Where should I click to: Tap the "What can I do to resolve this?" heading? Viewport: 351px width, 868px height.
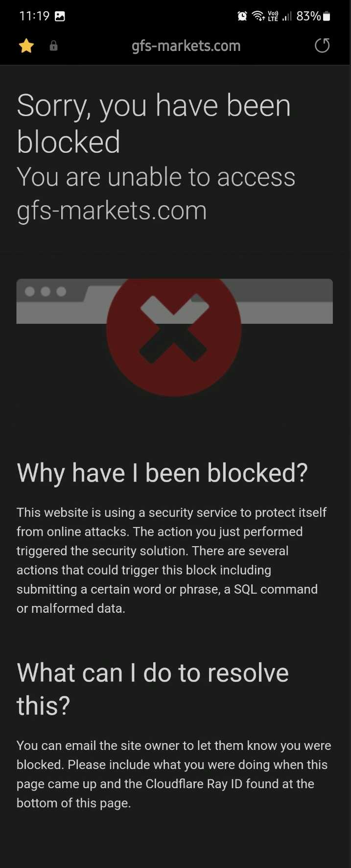coord(153,689)
